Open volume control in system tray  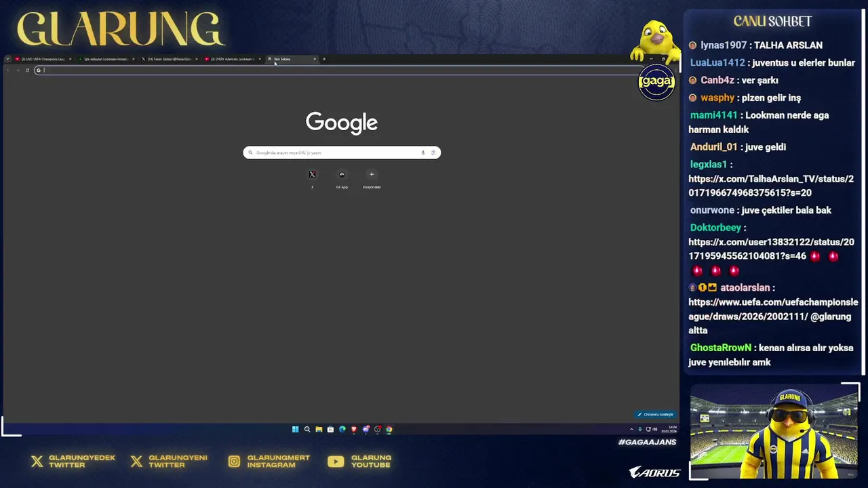(655, 429)
